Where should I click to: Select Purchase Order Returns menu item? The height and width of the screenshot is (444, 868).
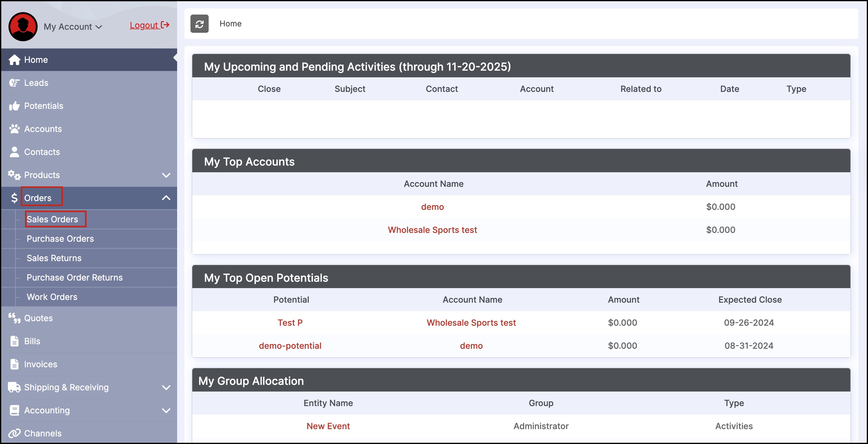coord(75,277)
